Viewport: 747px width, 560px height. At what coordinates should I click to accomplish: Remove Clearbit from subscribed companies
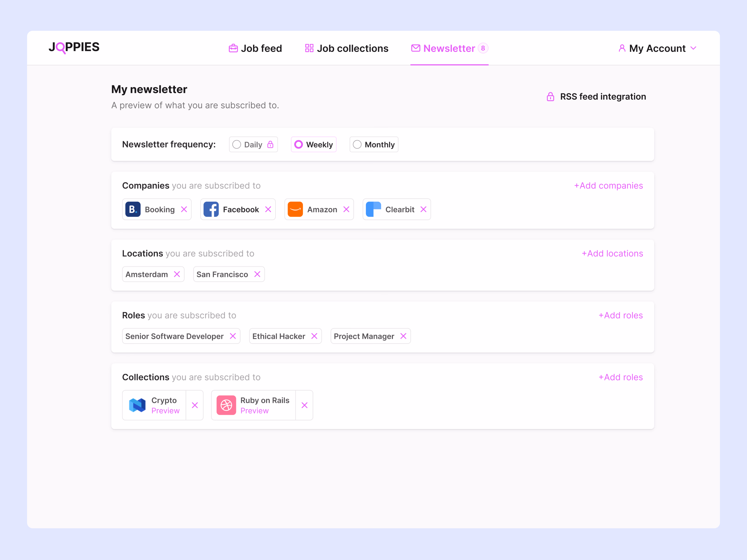pyautogui.click(x=423, y=209)
